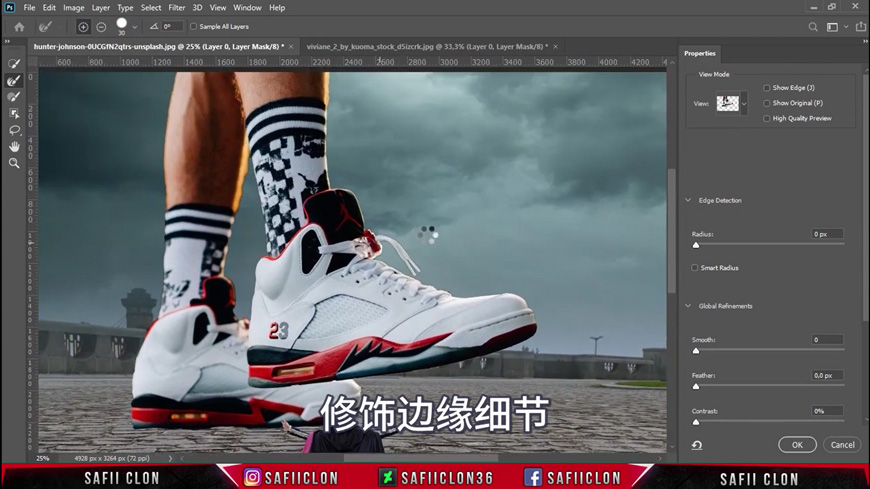The width and height of the screenshot is (870, 489).
Task: Click the 25% zoom level field
Action: [x=44, y=458]
